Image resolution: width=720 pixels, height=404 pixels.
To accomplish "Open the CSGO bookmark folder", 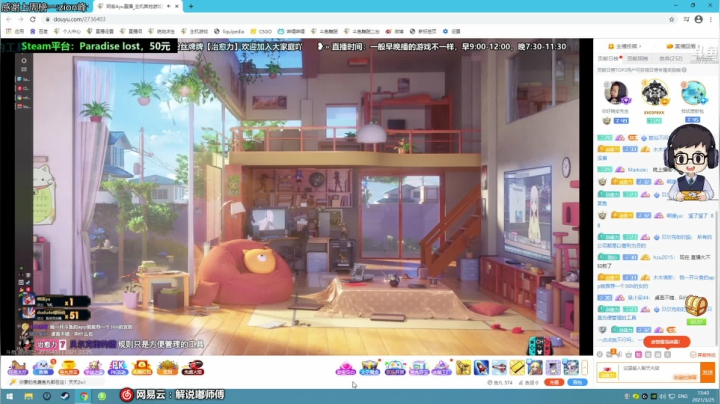I will [261, 31].
